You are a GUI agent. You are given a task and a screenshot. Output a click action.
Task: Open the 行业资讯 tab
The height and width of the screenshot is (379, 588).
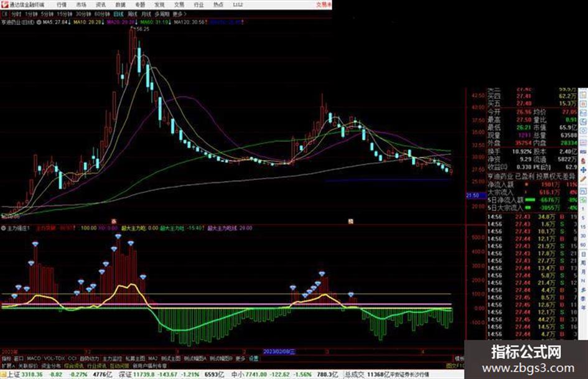coord(96,366)
